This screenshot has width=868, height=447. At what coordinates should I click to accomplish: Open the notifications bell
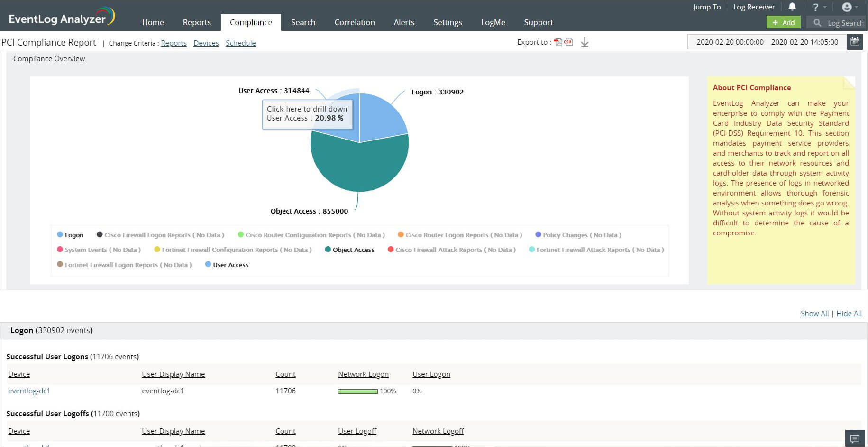[x=792, y=7]
